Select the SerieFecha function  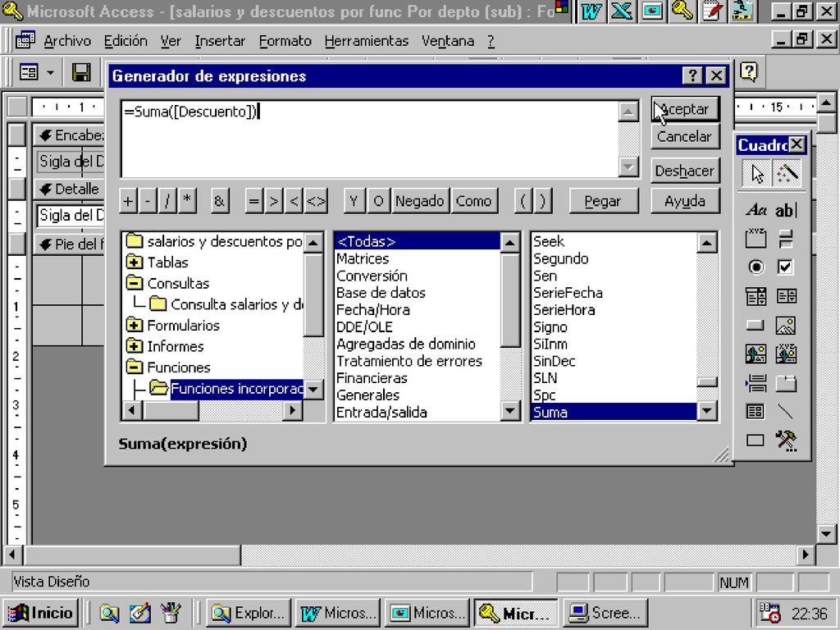[568, 293]
